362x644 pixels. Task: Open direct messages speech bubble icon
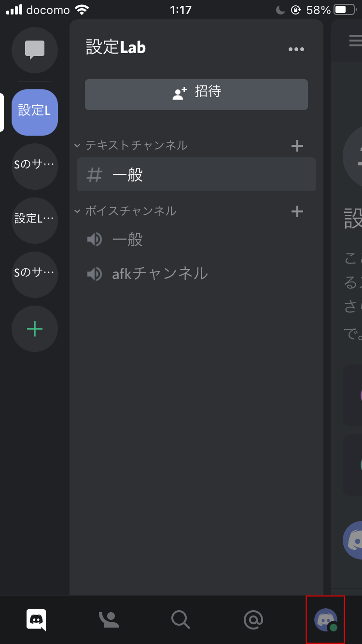tap(35, 50)
